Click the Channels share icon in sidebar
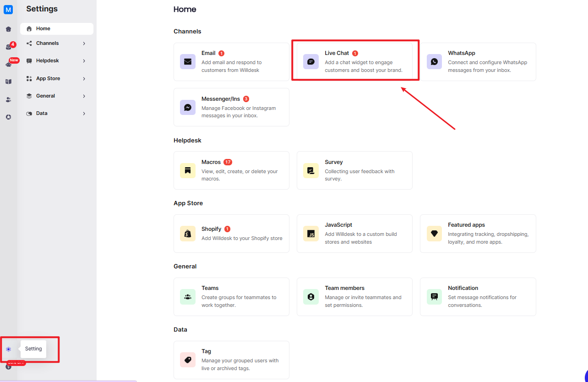 (x=29, y=43)
